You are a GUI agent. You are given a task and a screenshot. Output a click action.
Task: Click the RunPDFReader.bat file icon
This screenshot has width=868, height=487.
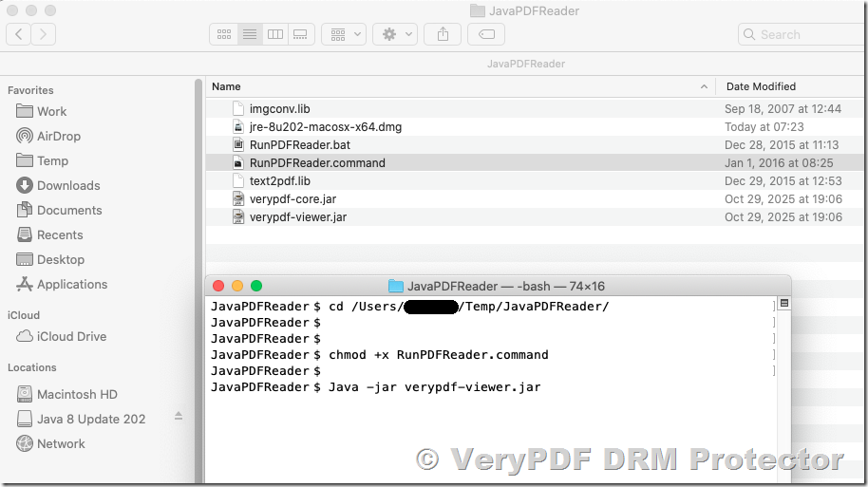pos(238,145)
